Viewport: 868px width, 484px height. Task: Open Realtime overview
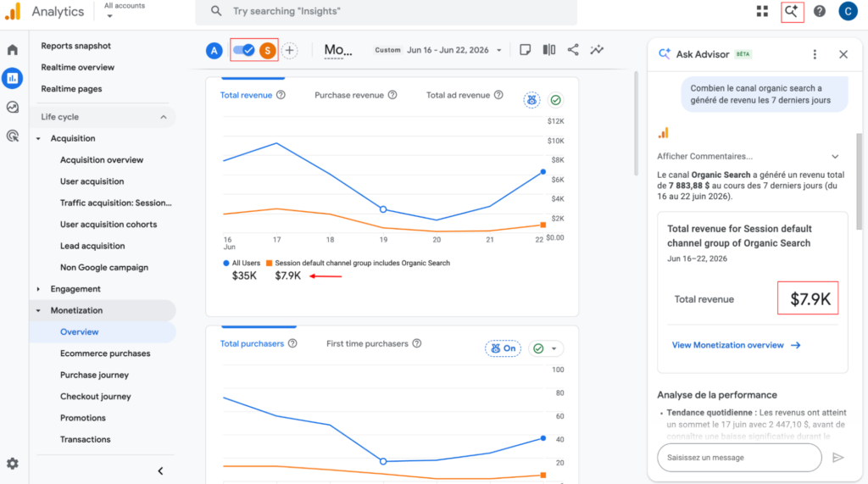click(77, 68)
